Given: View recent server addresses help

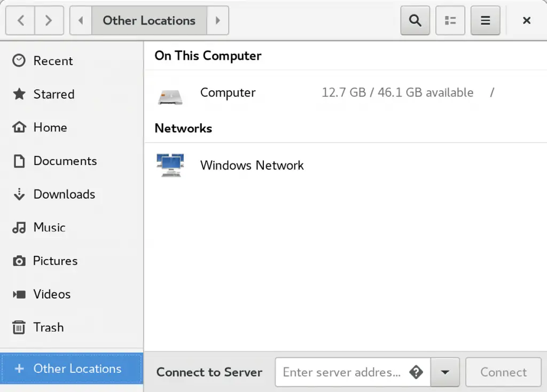Looking at the screenshot, I should tap(416, 372).
